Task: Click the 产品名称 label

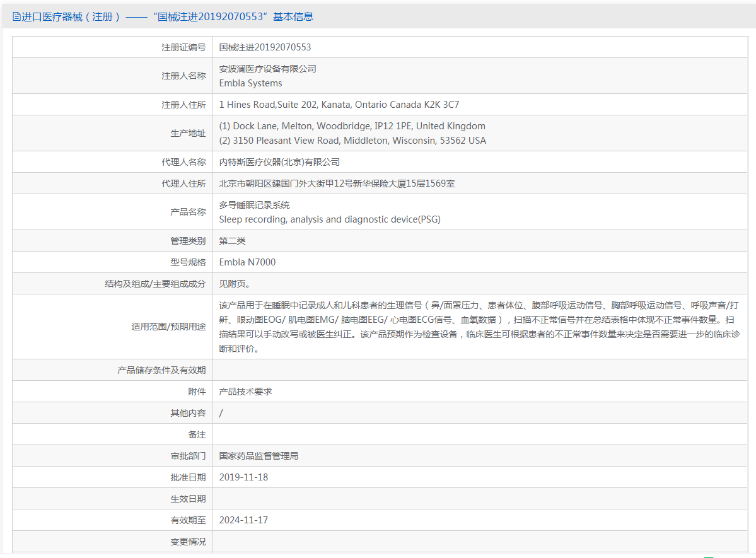Action: 187,212
